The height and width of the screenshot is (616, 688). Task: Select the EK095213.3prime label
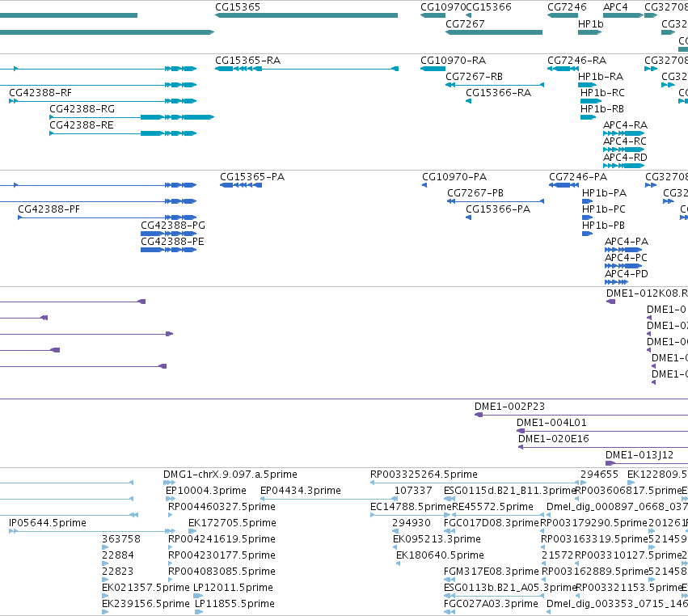[437, 538]
